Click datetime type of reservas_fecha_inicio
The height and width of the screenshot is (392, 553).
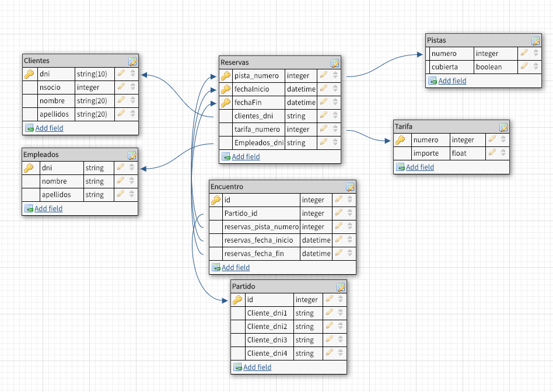click(316, 240)
